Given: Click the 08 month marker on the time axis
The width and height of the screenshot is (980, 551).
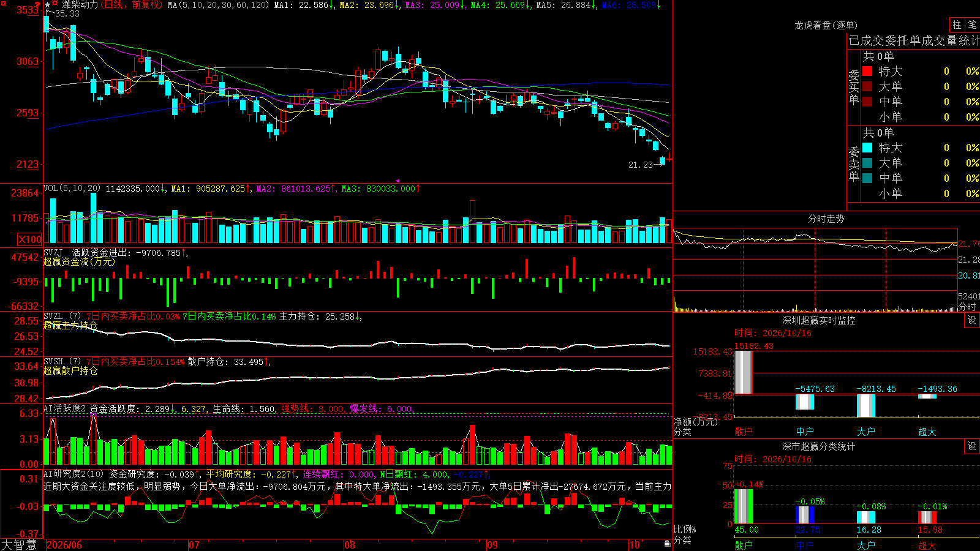Looking at the screenshot, I should coord(350,545).
